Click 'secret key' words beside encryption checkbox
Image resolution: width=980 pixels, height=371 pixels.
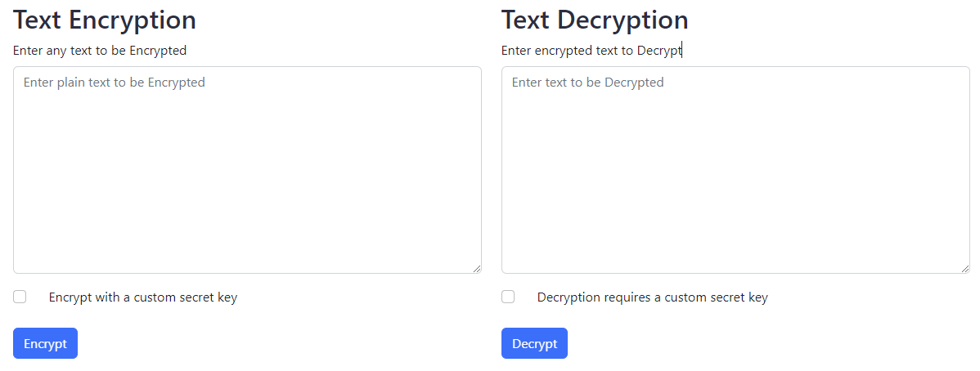[208, 297]
